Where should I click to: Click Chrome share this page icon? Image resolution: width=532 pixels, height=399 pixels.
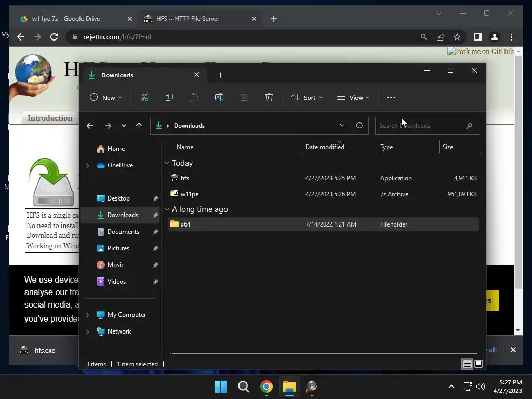click(441, 37)
